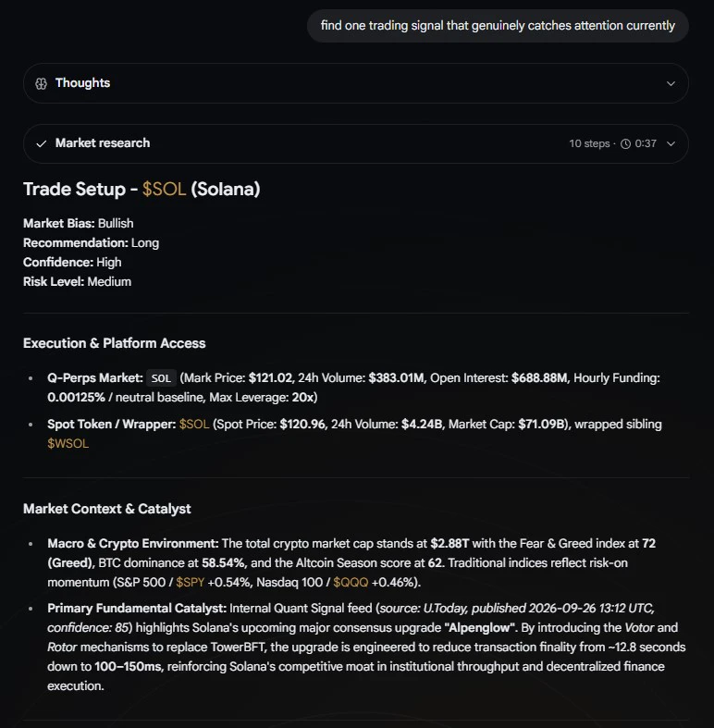714x728 pixels.
Task: Open the $WSOL wrapped sibling link
Action: (68, 443)
